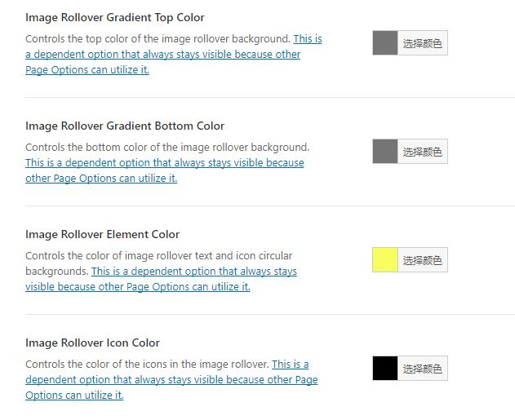Click the Image Rollover Gradient Bottom Color heading
Screen dimensions: 515x420
click(125, 126)
